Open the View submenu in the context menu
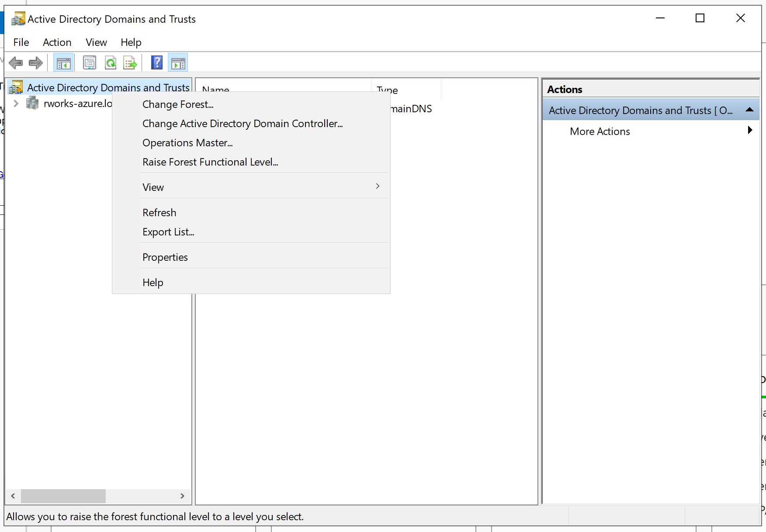766x532 pixels. (x=251, y=187)
